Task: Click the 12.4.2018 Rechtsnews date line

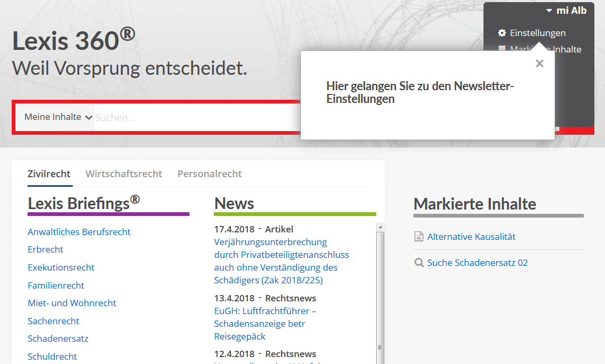Action: point(265,354)
